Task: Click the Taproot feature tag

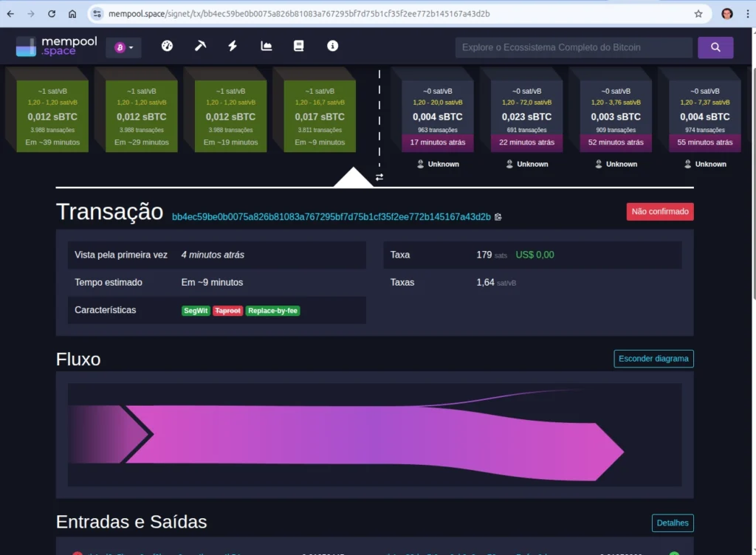Action: click(x=228, y=311)
